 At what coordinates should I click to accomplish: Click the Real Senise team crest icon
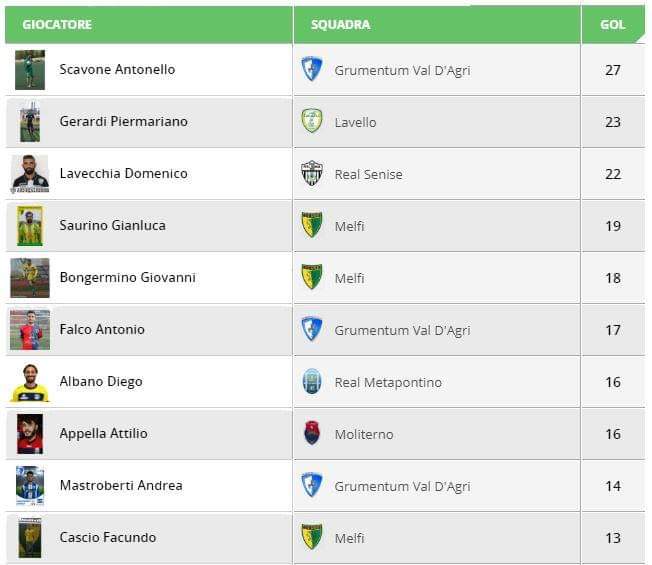pos(312,173)
